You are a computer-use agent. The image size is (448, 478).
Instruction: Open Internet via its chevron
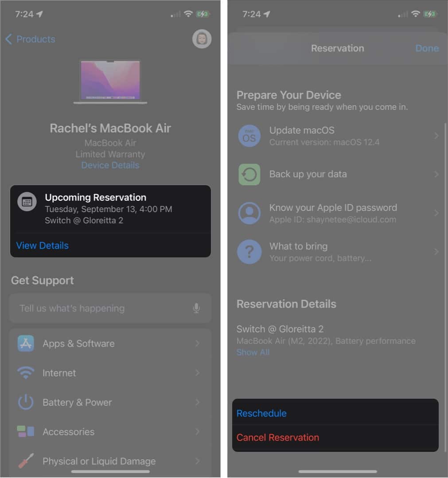[197, 373]
